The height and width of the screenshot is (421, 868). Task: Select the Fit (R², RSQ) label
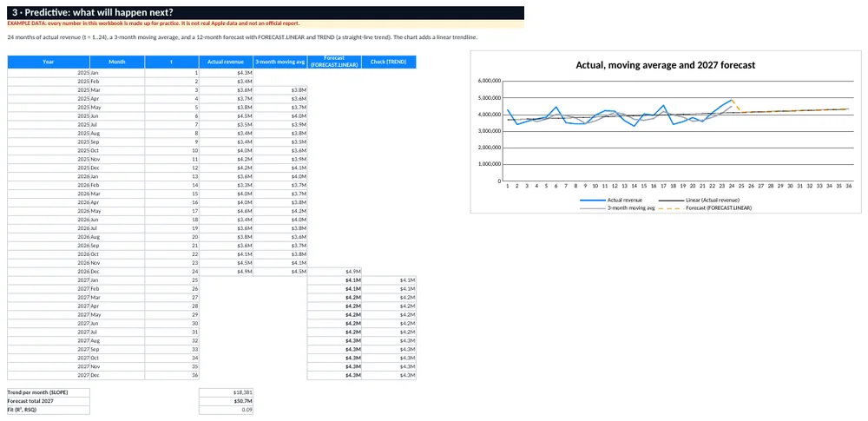pos(48,410)
